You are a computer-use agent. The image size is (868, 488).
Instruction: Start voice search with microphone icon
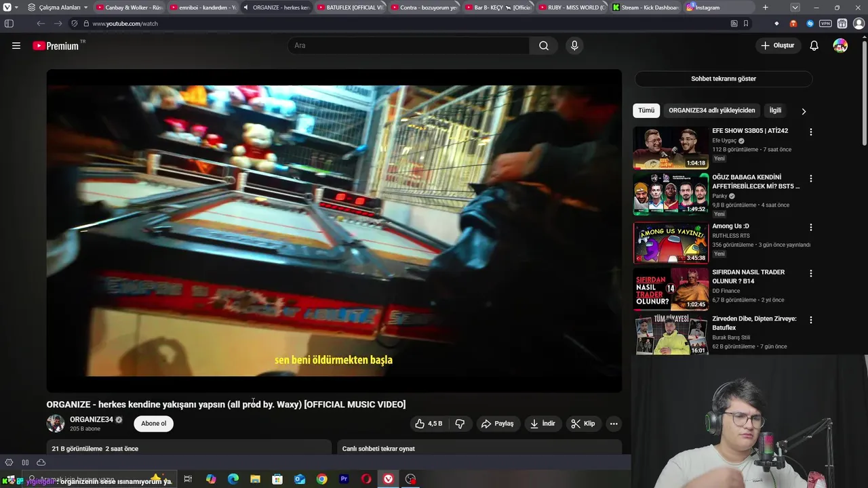pos(574,45)
